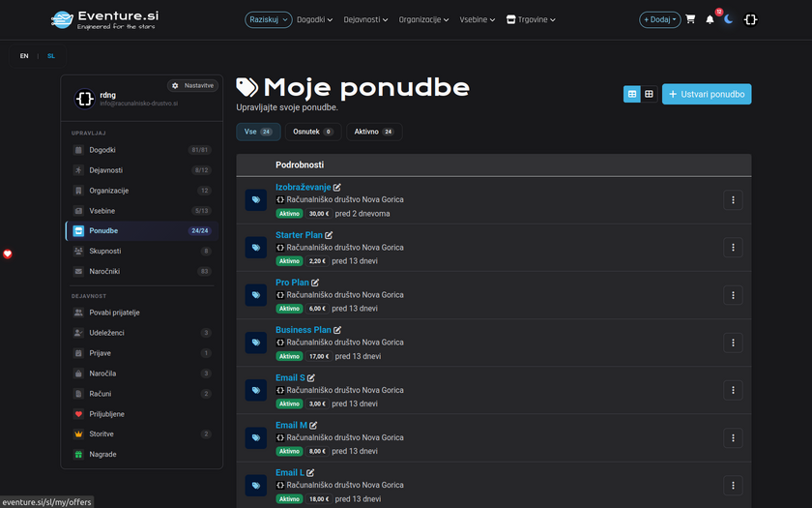Switch to the active list view toggle
Viewport: 812px width, 508px height.
pyautogui.click(x=632, y=94)
